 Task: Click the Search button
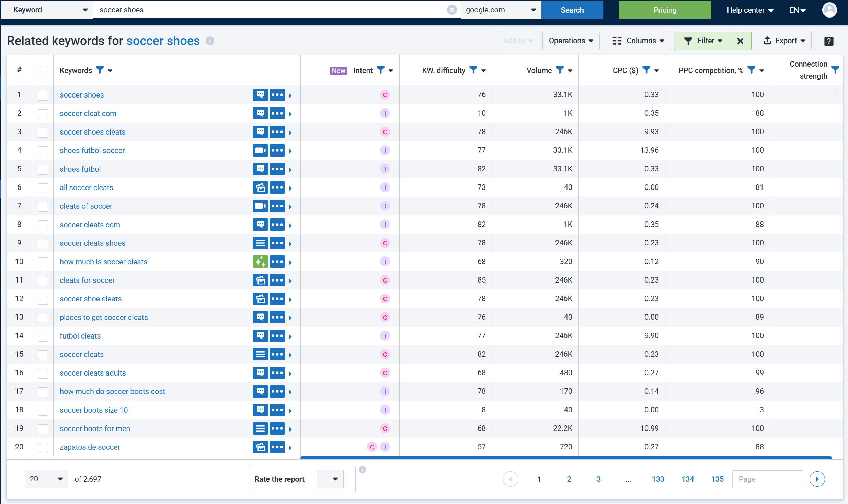point(572,10)
